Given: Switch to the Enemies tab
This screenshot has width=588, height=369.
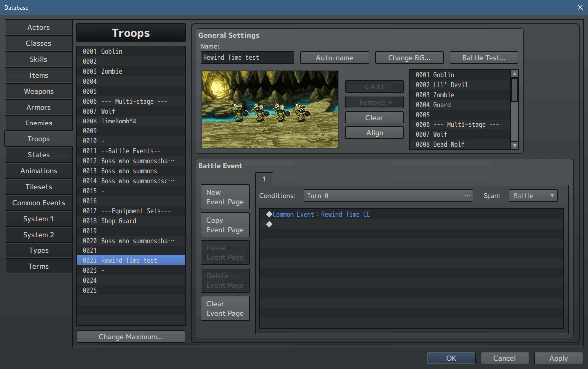Looking at the screenshot, I should pyautogui.click(x=38, y=123).
